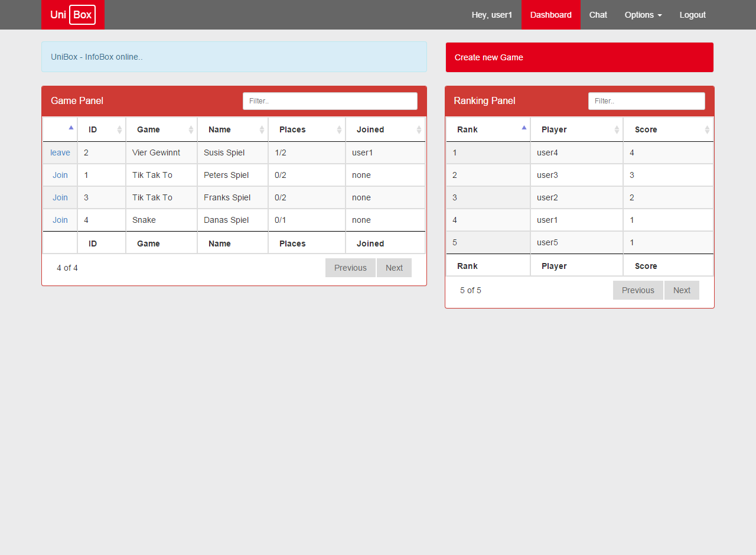Viewport: 756px width, 555px height.
Task: Go to the Chat page
Action: [x=598, y=15]
